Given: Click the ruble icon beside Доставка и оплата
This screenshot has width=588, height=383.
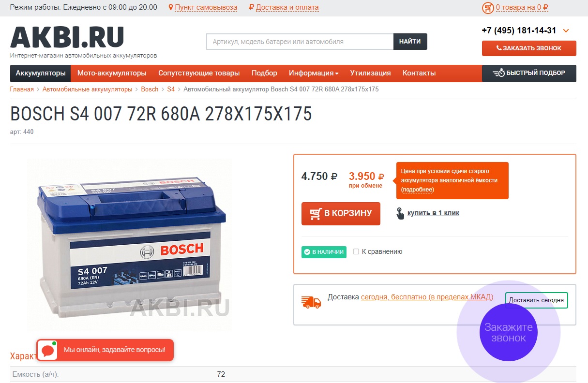Looking at the screenshot, I should click(251, 7).
